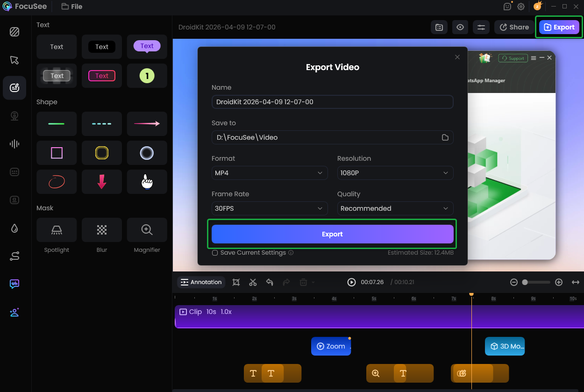Open the background editor in the sidebar
The width and height of the screenshot is (584, 392).
[14, 32]
